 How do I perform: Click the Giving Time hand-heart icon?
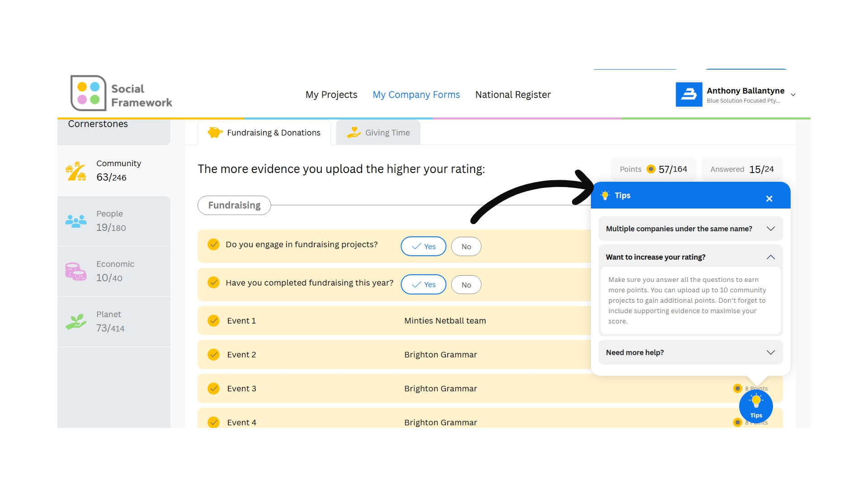(354, 132)
